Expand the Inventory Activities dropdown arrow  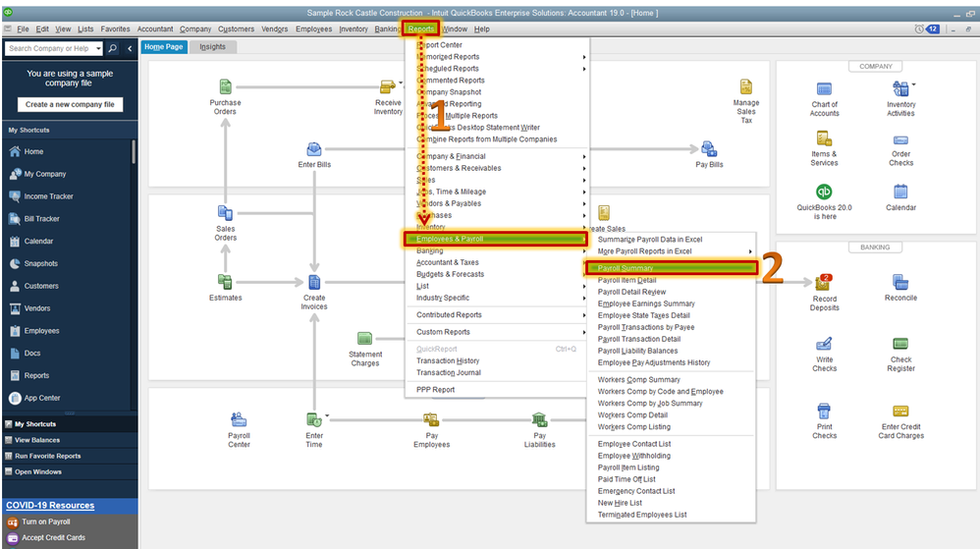tap(913, 83)
